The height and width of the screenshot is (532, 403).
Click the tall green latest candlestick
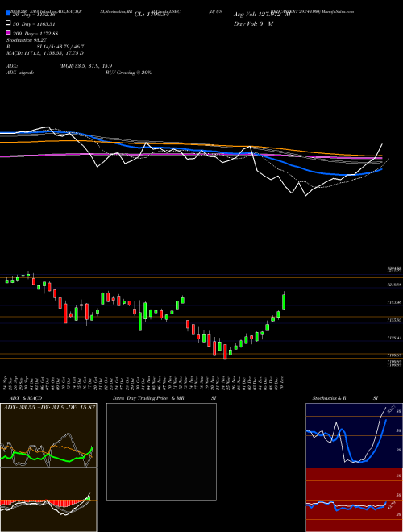284,301
